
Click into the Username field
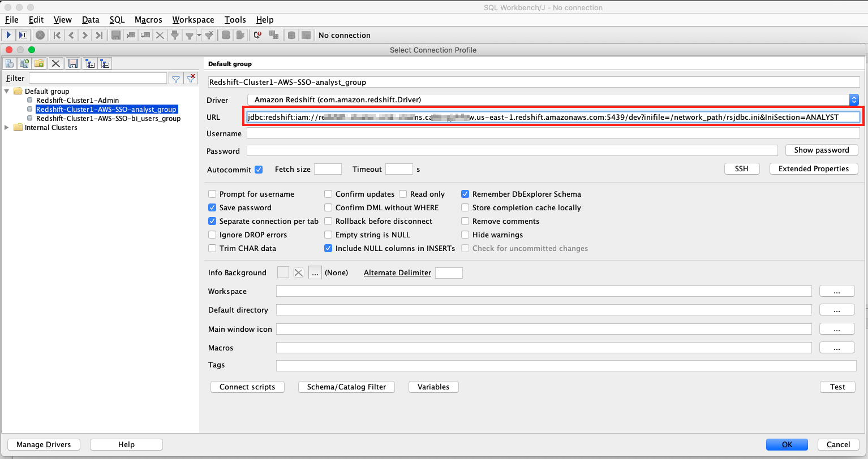553,133
